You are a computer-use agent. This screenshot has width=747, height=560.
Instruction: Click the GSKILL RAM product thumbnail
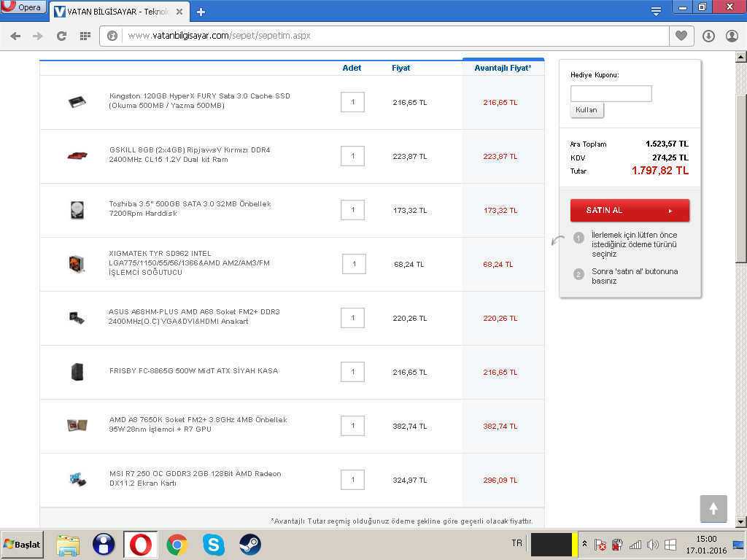[77, 155]
